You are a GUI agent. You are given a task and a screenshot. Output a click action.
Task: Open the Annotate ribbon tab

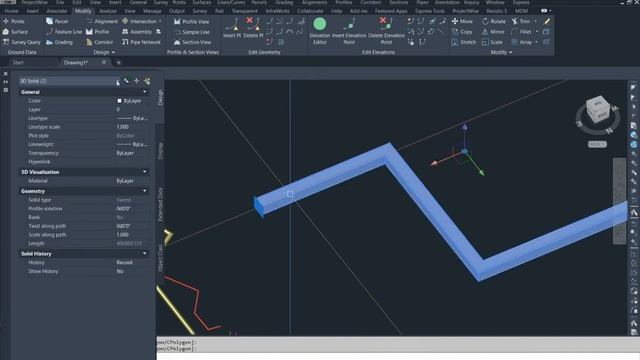(x=57, y=11)
